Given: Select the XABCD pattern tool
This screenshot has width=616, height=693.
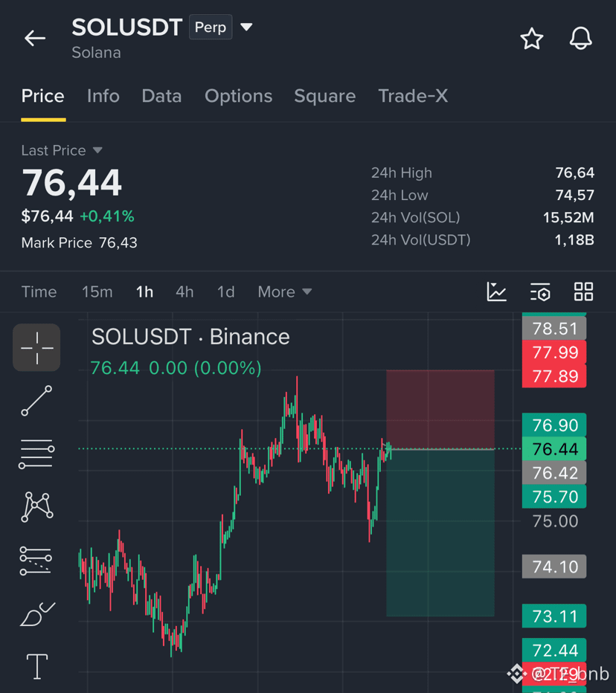Looking at the screenshot, I should coord(36,507).
